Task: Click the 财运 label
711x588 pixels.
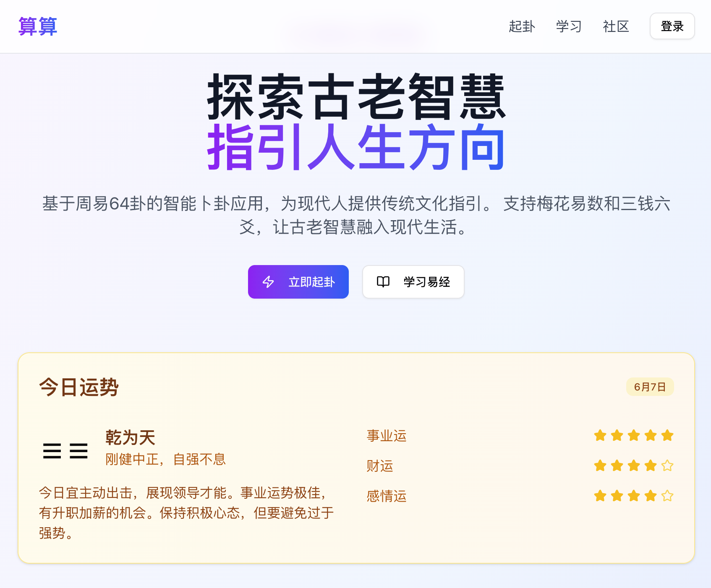Action: pos(380,466)
